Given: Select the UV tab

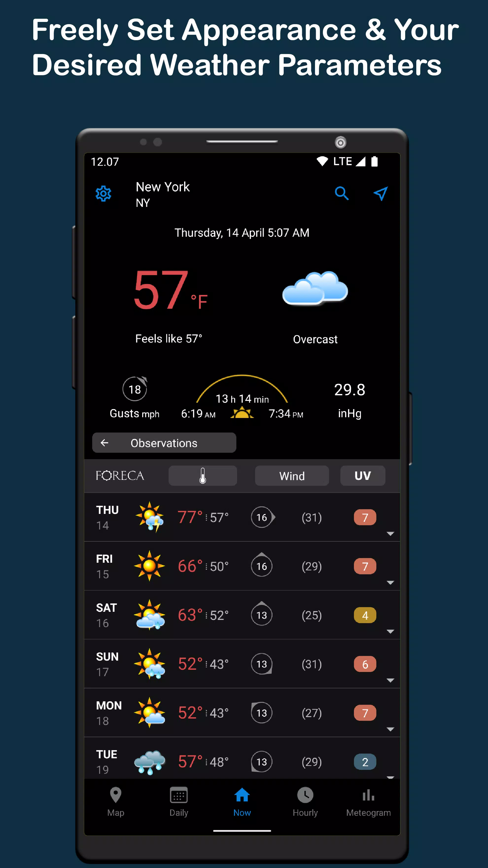Looking at the screenshot, I should click(362, 475).
